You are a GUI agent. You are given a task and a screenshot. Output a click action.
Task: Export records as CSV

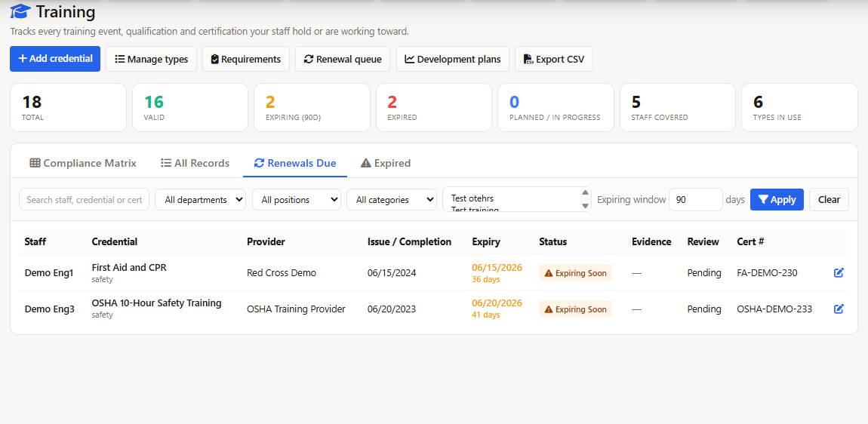[x=553, y=59]
